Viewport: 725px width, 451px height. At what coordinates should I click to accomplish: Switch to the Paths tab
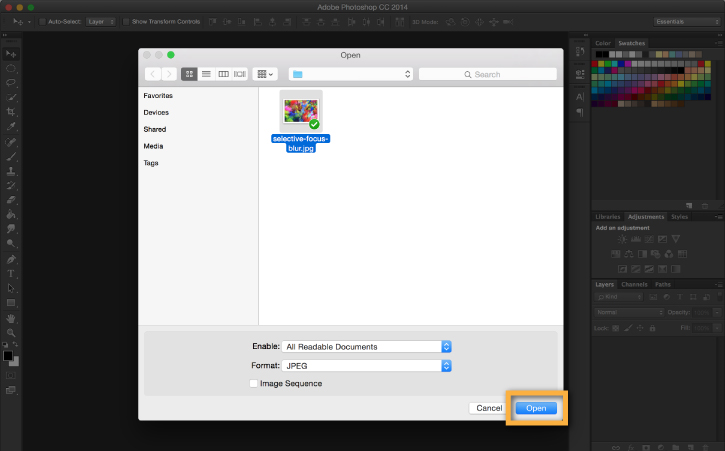pyautogui.click(x=663, y=284)
